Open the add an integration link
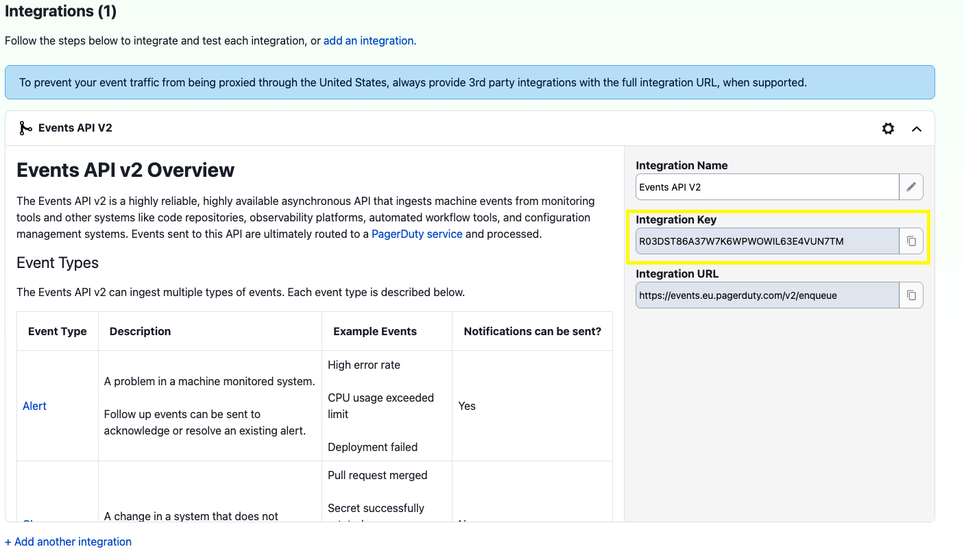This screenshot has height=560, width=964. tap(368, 40)
